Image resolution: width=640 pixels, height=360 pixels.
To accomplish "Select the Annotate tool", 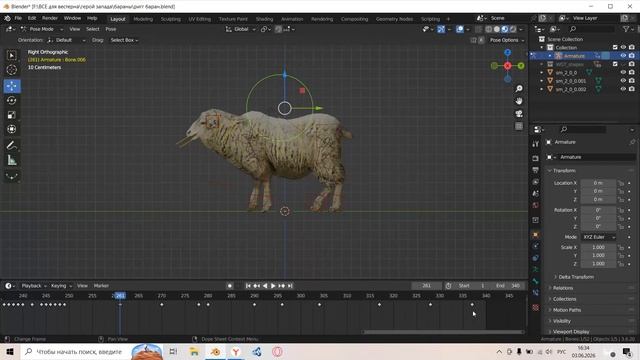I will pos(12,145).
